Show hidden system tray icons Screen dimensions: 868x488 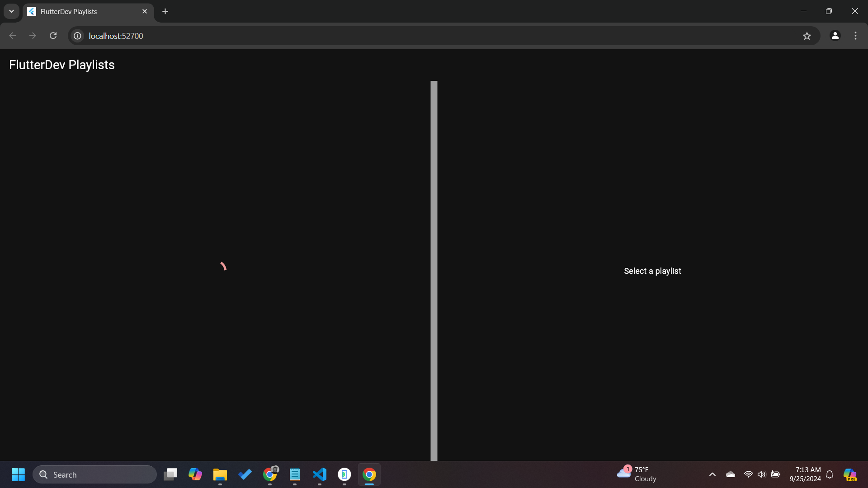coord(712,474)
